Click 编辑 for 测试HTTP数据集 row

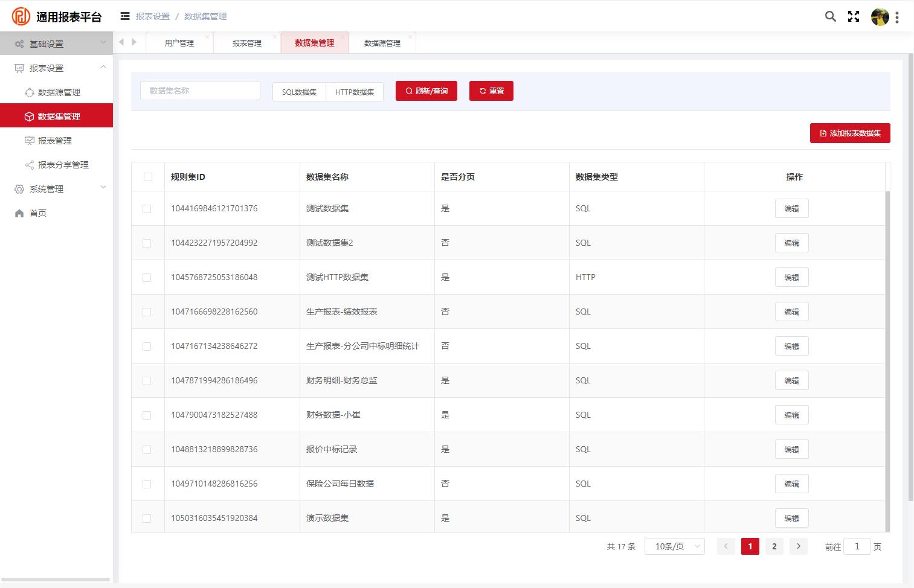791,277
